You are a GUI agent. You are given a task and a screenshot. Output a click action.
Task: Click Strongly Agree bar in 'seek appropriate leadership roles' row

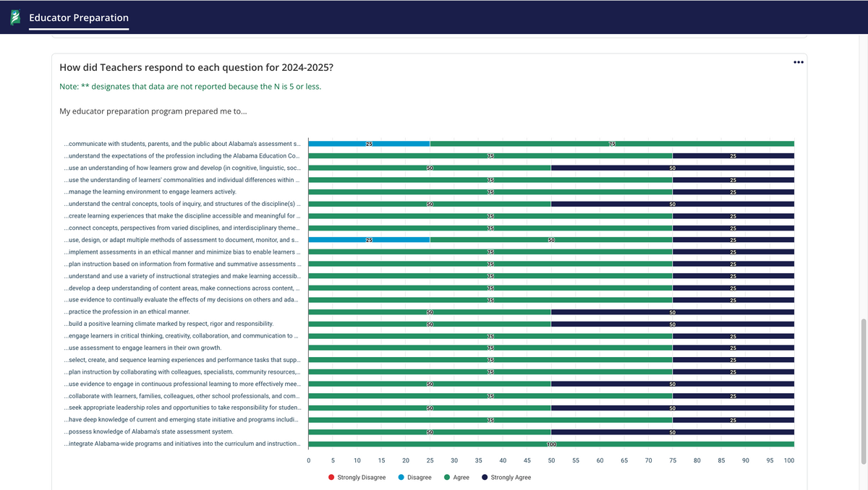tap(673, 408)
